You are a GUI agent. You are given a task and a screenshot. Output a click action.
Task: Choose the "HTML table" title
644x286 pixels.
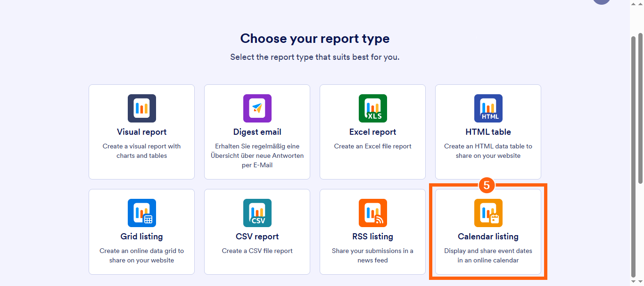click(488, 132)
